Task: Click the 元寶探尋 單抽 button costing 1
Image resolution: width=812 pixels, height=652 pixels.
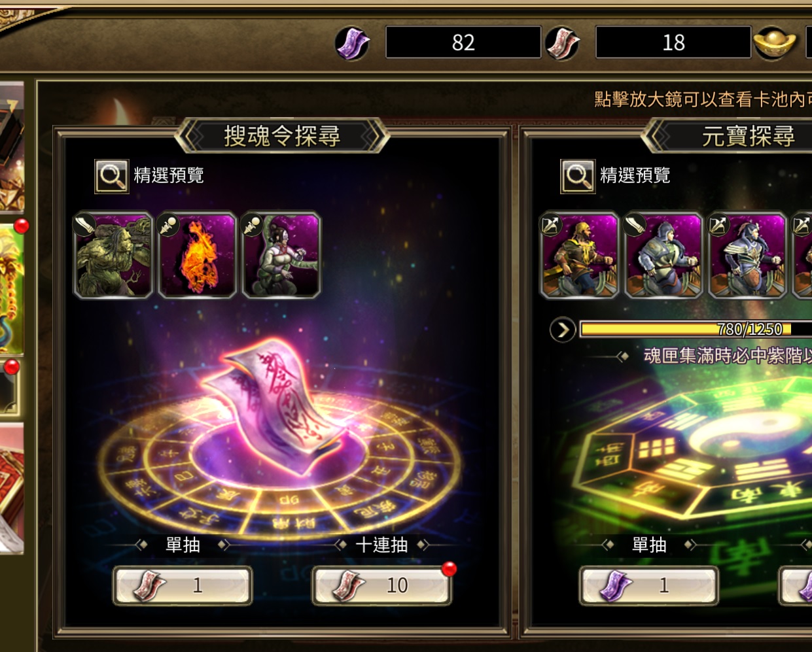Action: point(649,585)
